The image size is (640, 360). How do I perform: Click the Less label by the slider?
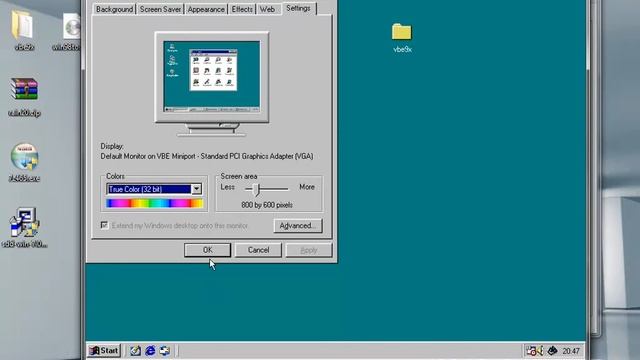tap(228, 187)
